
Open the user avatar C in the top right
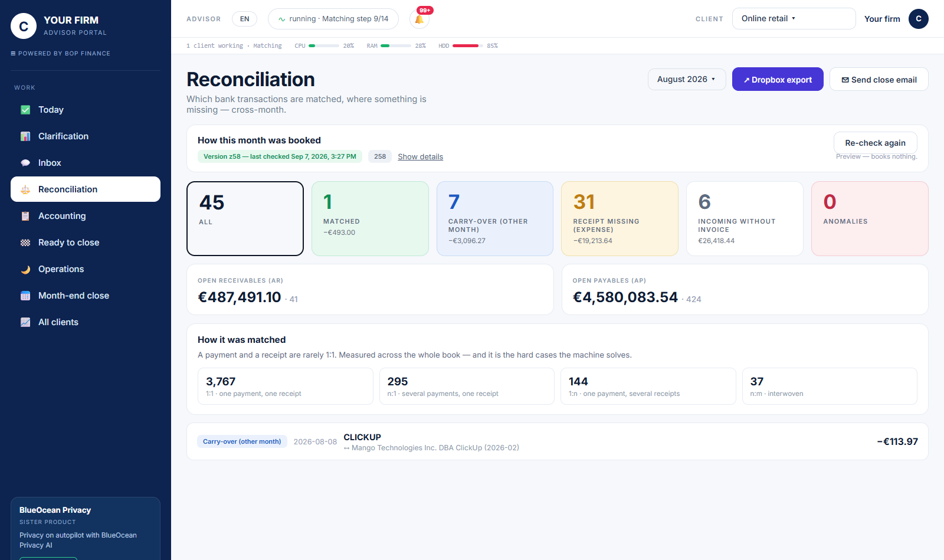pos(918,19)
